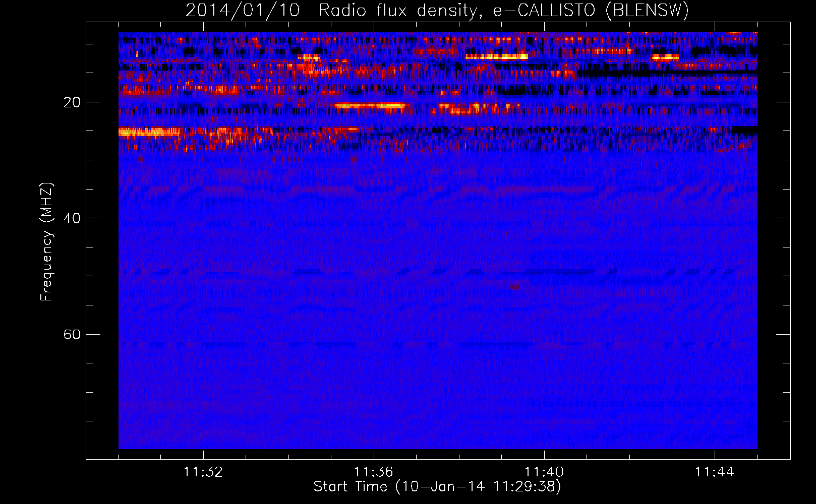Viewport: 816px width, 504px height.
Task: Click the 40 frequency tick label
Action: [72, 218]
